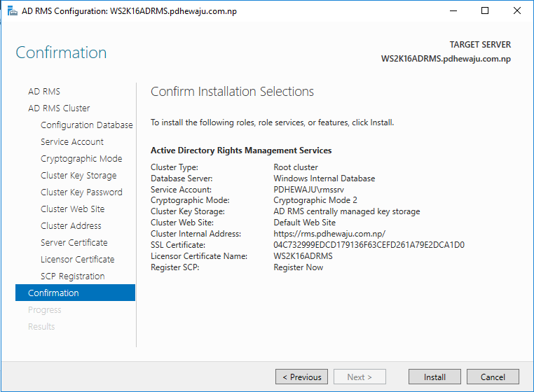This screenshot has width=534, height=392.
Task: Click the greyed-out Results step
Action: [41, 326]
